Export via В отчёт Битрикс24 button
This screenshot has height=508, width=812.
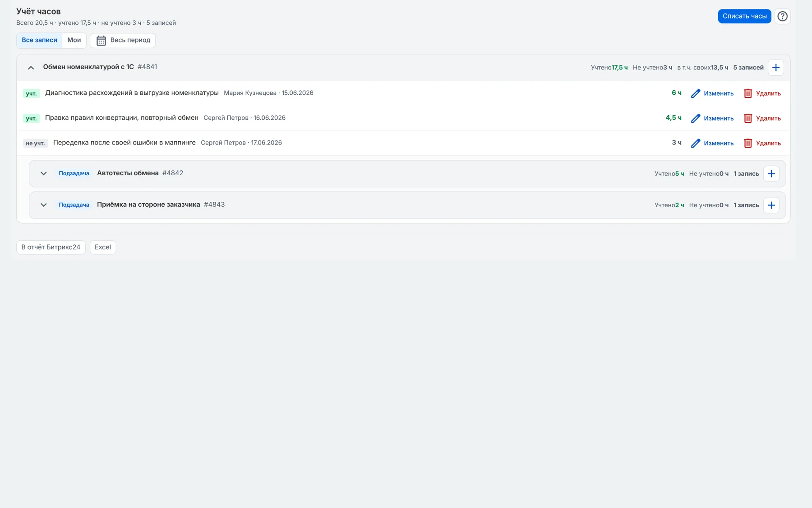tap(51, 247)
